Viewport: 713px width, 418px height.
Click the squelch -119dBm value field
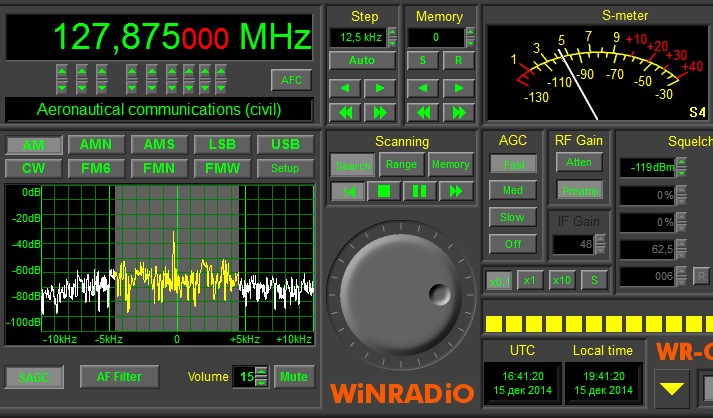pyautogui.click(x=648, y=168)
